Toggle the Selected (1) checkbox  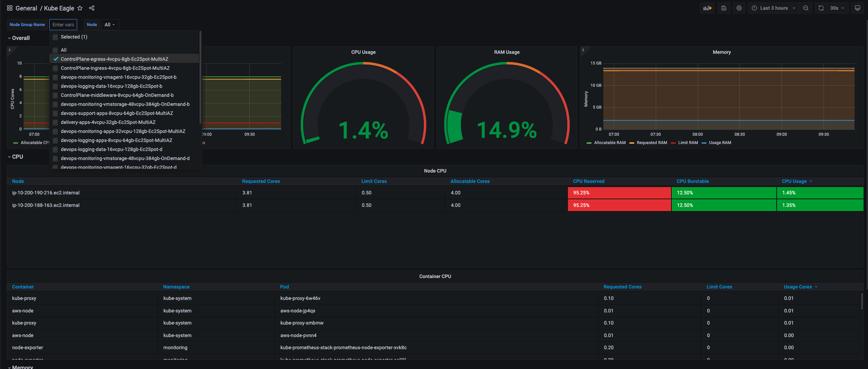point(55,37)
